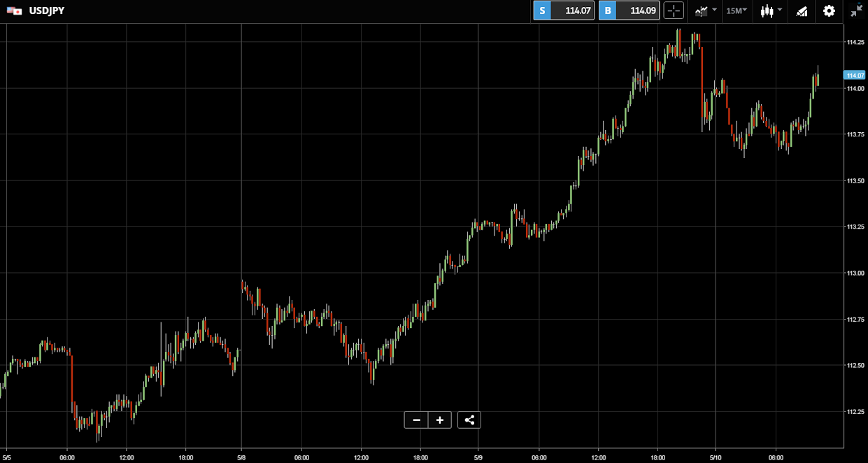The height and width of the screenshot is (463, 868).
Task: Click the 113.00 price axis label
Action: coord(855,273)
